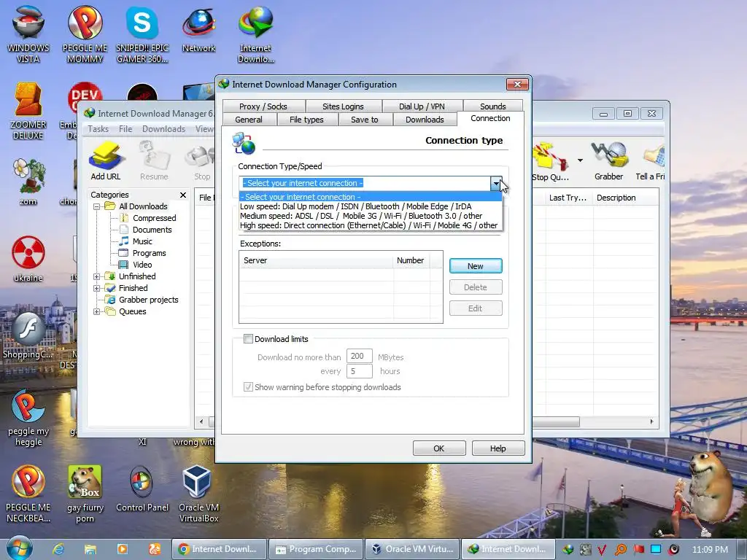Switch to the Proxy / Socks tab

click(263, 106)
